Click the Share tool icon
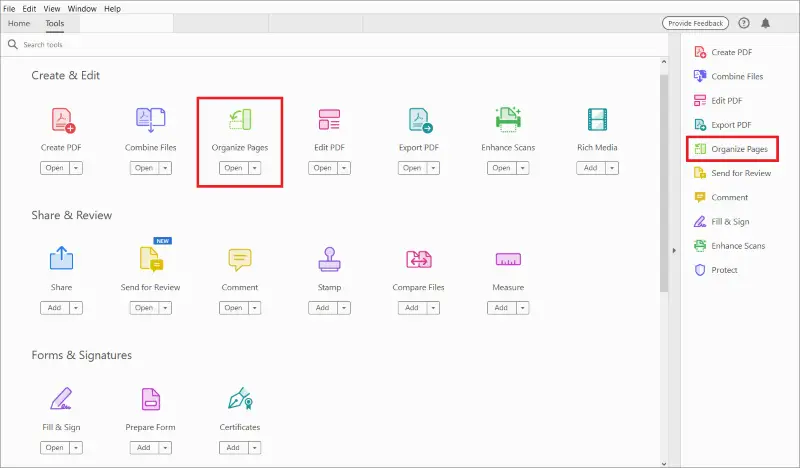800x468 pixels. 61,258
